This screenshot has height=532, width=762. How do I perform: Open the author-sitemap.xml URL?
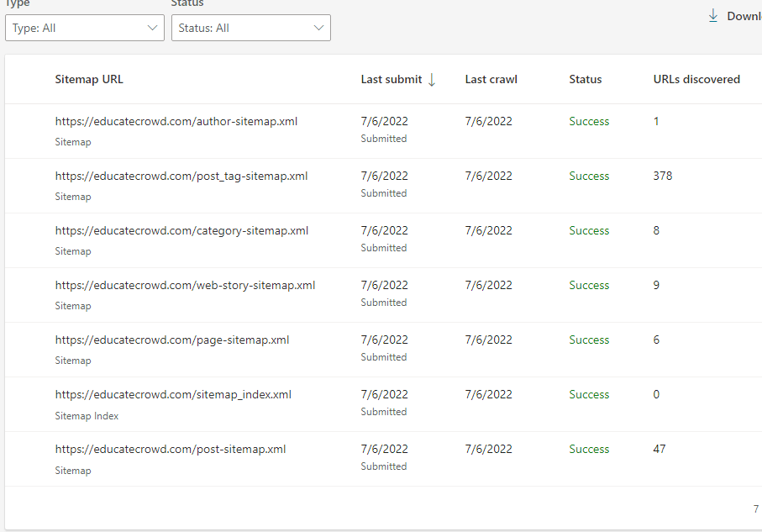pos(176,121)
